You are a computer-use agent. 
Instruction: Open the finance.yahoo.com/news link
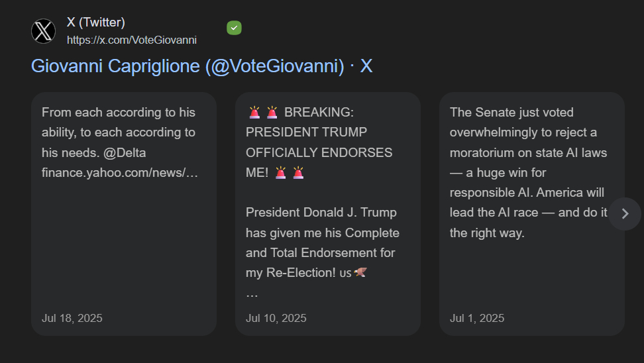click(x=120, y=173)
